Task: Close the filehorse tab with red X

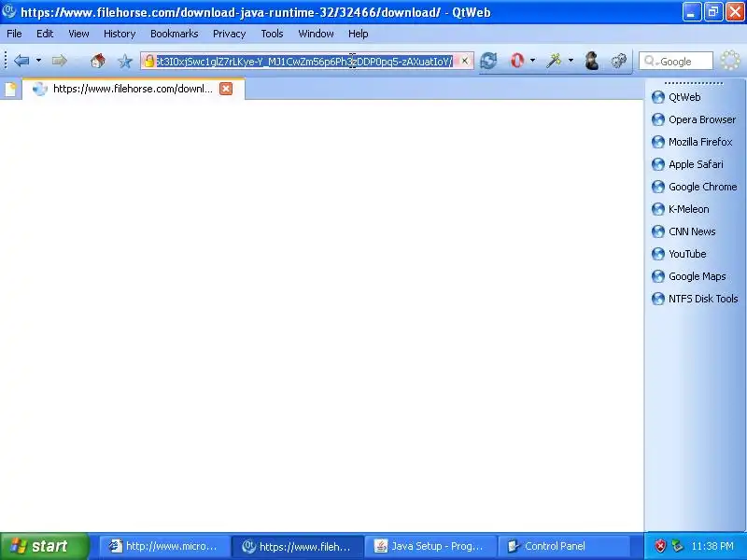Action: (x=226, y=89)
